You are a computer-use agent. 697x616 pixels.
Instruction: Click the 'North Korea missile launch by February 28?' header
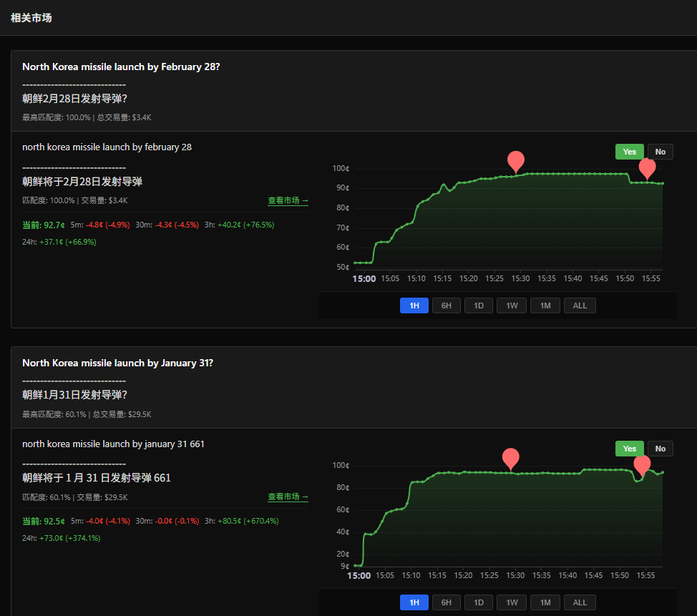[x=121, y=67]
